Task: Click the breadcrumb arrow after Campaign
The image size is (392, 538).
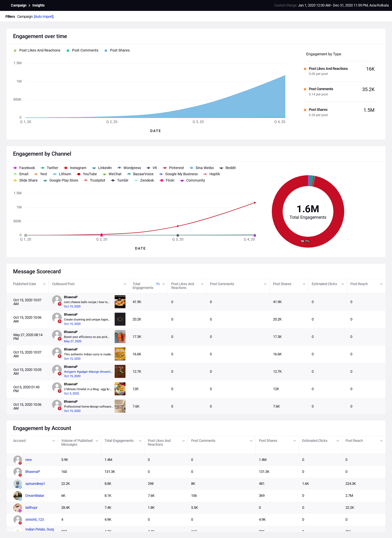Action: (29, 5)
